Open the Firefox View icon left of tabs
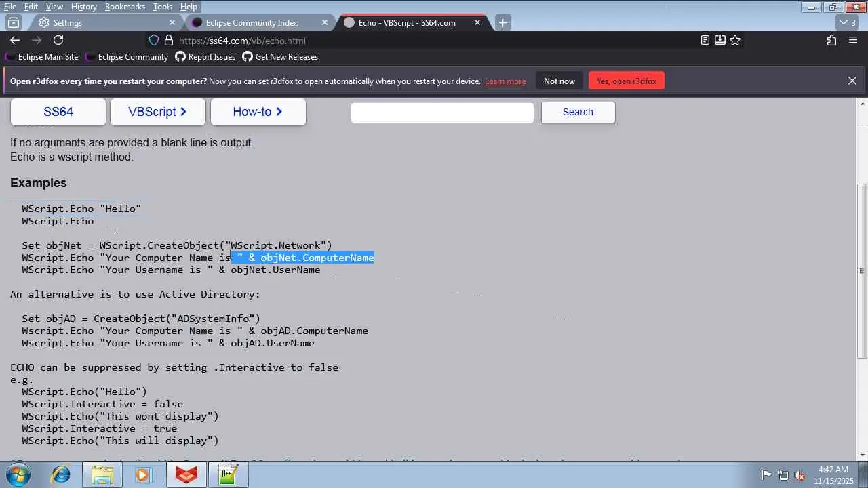Viewport: 868px width, 488px height. click(14, 22)
